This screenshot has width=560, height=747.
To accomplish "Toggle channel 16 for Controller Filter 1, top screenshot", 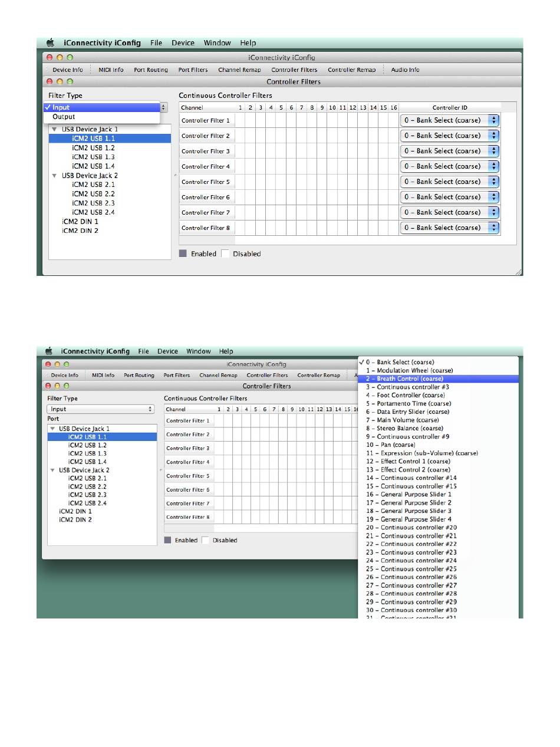I will (394, 120).
